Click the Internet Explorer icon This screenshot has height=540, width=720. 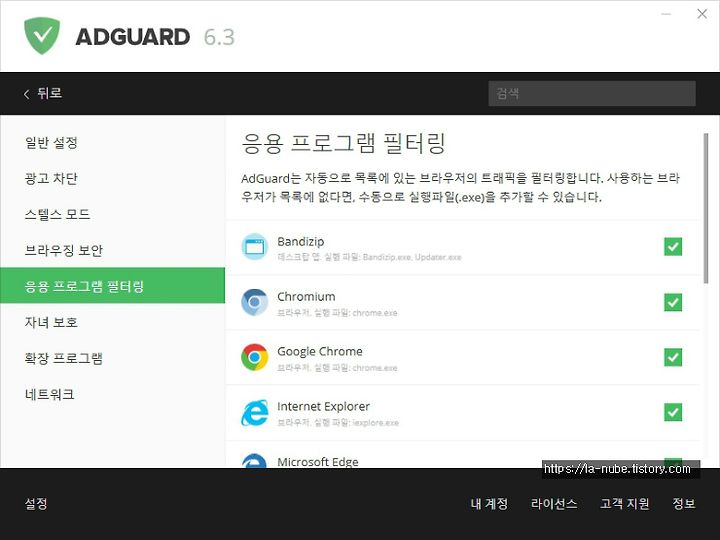point(254,412)
